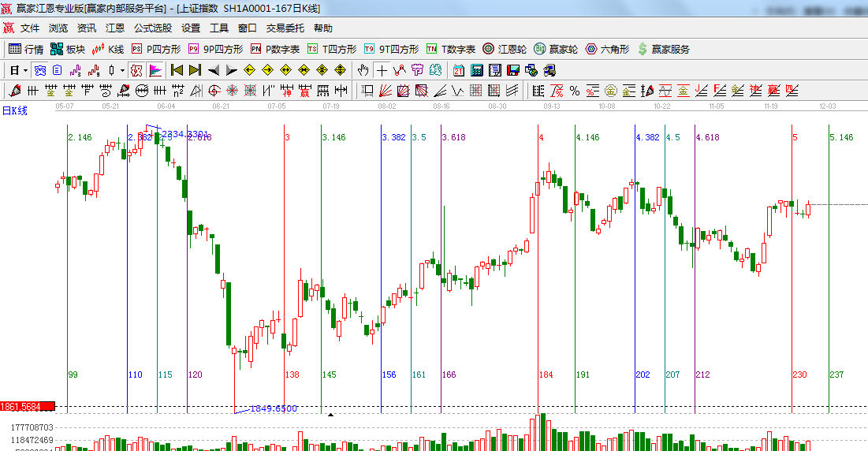
Task: Expand the candlestick style dropdown arrow
Action: [122, 70]
